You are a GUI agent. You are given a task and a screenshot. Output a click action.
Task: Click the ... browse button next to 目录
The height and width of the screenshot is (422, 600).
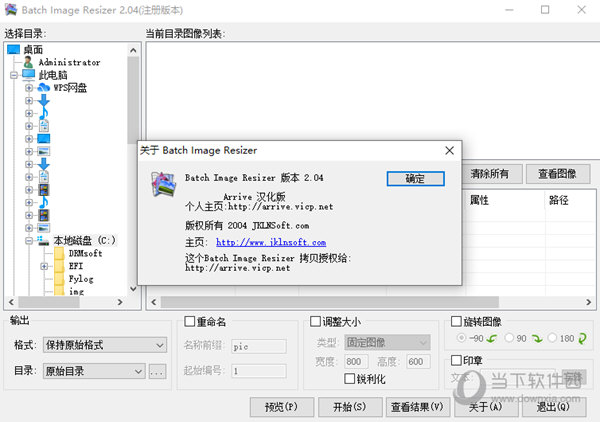(157, 371)
